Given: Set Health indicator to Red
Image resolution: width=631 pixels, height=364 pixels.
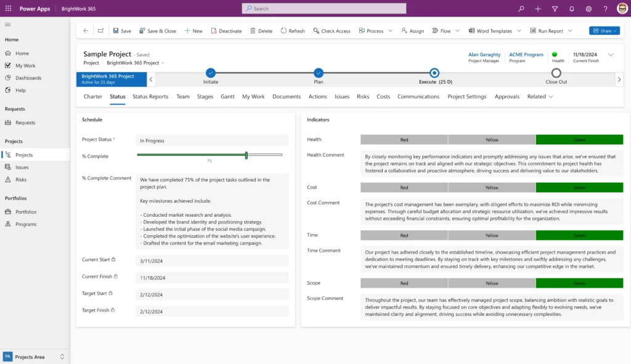Looking at the screenshot, I should [x=404, y=140].
